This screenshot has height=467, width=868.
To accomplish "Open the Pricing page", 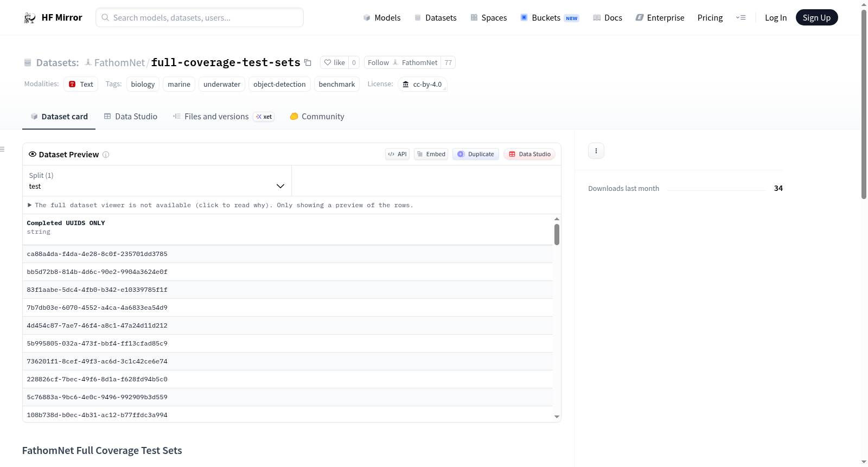I will pyautogui.click(x=710, y=18).
